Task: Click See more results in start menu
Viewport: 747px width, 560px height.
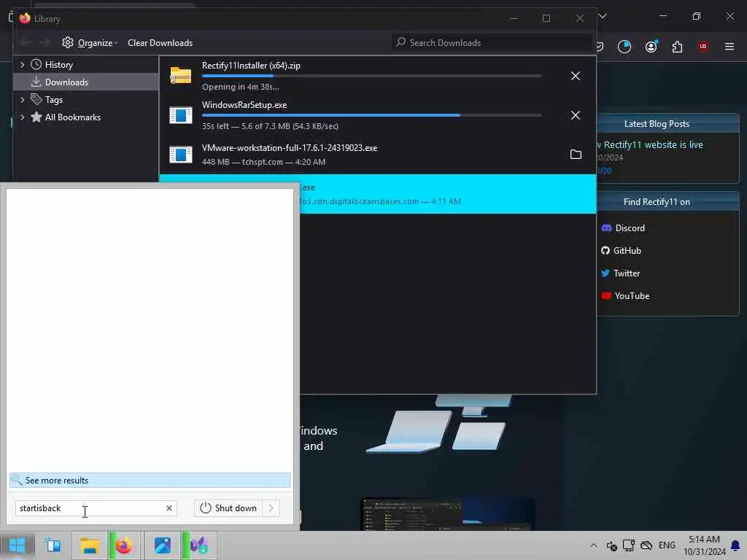Action: [x=150, y=480]
